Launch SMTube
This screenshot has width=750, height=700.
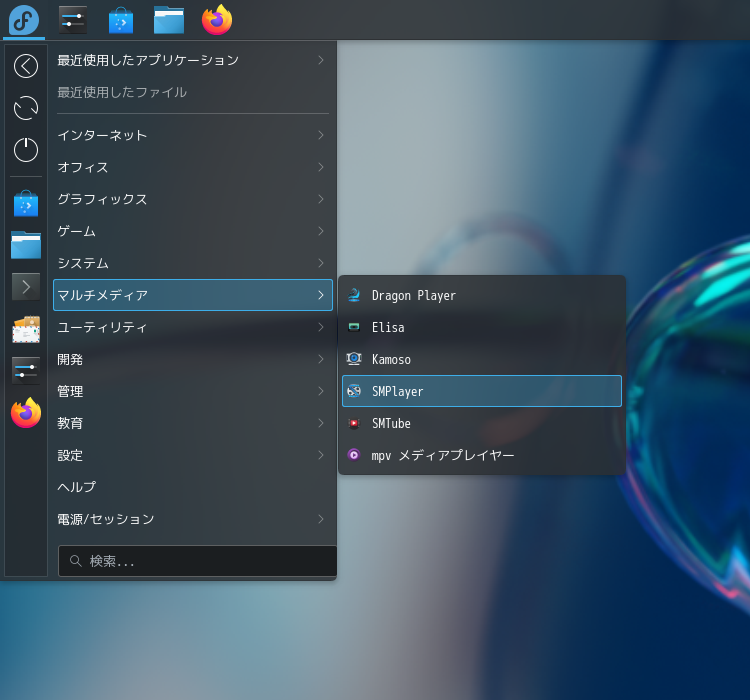click(482, 423)
